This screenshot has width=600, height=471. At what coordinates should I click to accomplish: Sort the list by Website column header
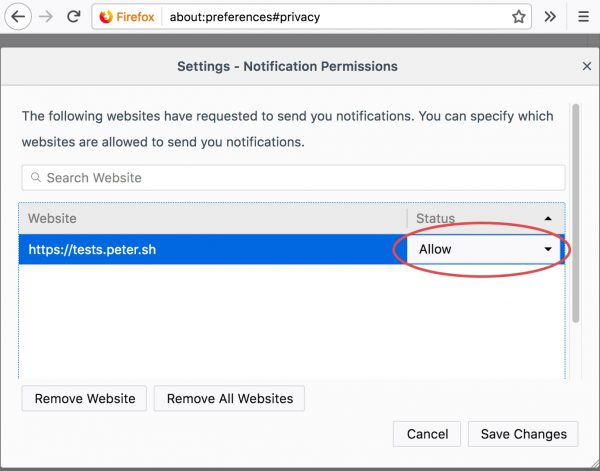(210, 218)
